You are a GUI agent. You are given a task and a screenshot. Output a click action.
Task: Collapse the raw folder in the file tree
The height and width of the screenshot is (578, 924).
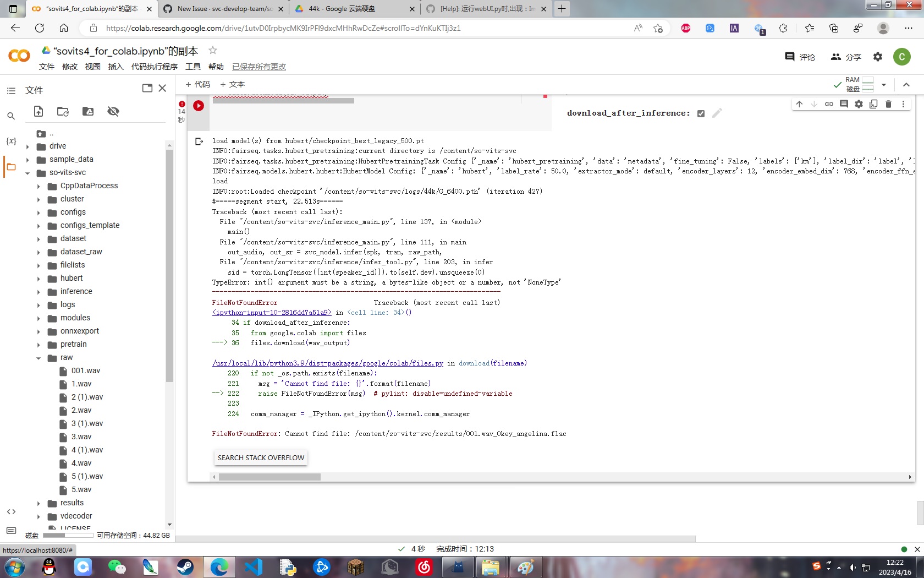coord(38,357)
